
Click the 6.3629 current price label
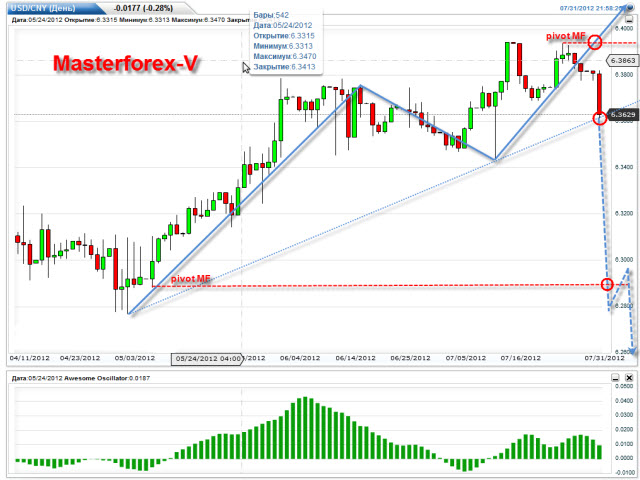(622, 115)
